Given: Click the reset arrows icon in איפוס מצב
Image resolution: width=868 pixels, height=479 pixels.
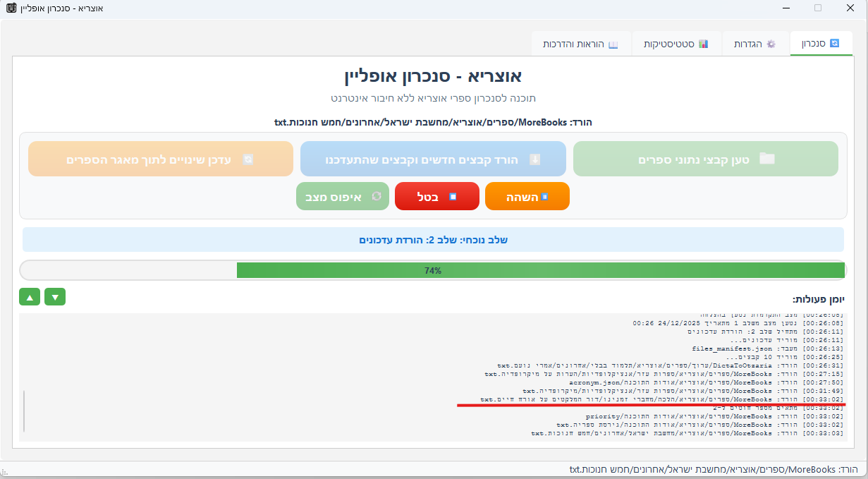Looking at the screenshot, I should pyautogui.click(x=377, y=196).
